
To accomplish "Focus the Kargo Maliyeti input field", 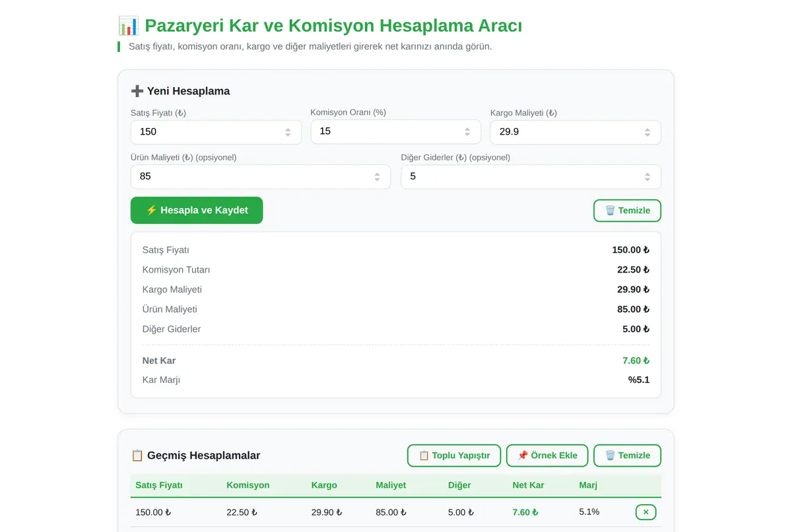I will [x=576, y=132].
